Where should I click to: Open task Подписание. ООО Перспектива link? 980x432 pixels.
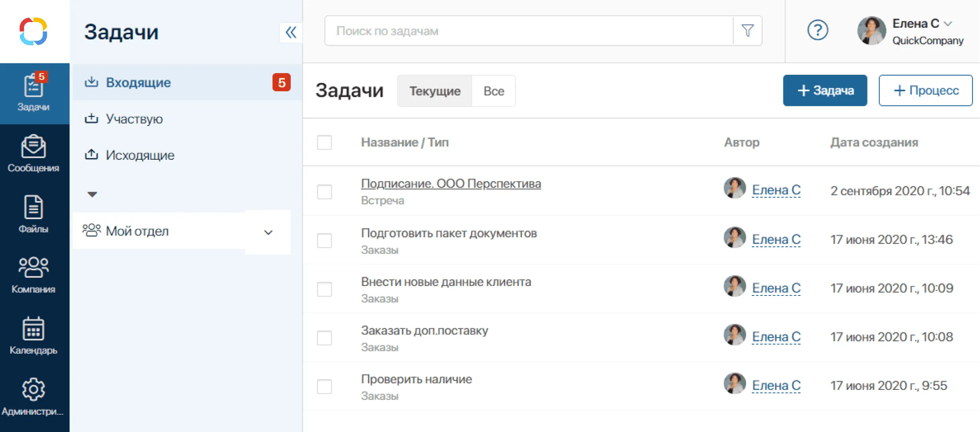pos(450,183)
